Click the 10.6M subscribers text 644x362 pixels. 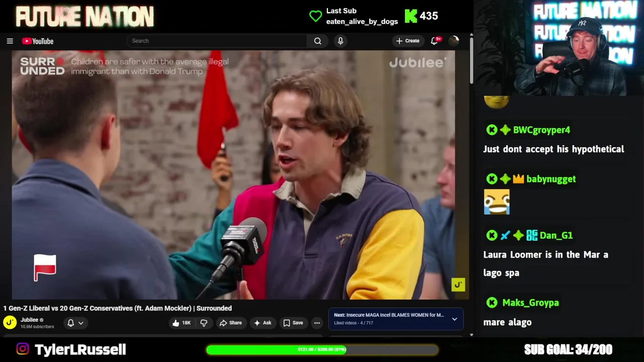(x=37, y=327)
